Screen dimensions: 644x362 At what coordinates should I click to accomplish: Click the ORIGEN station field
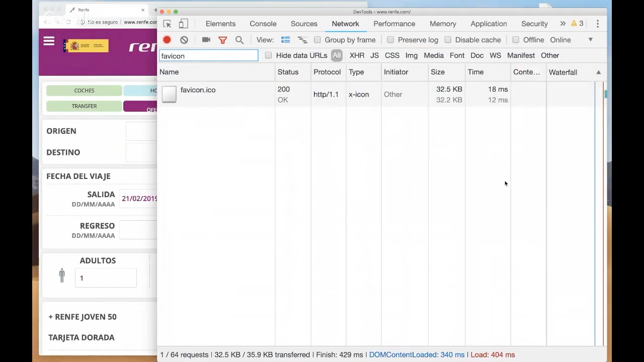click(141, 131)
